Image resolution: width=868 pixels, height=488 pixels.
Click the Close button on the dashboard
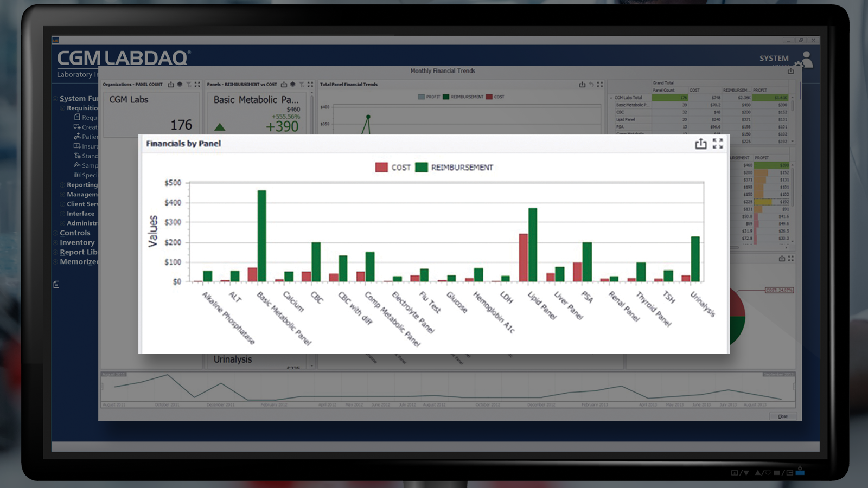pyautogui.click(x=783, y=416)
